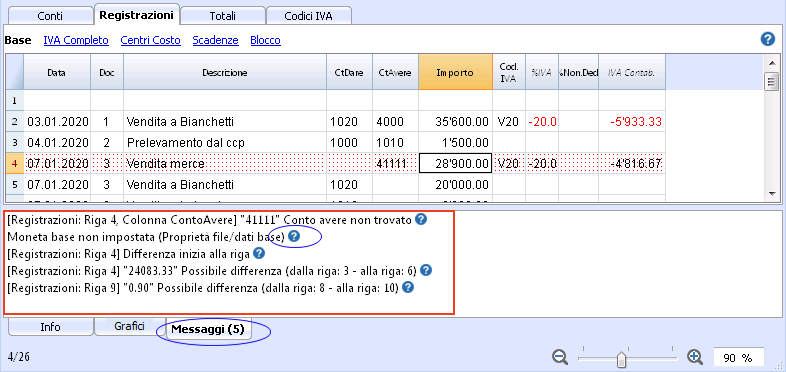Image resolution: width=786 pixels, height=372 pixels.
Task: Click the table scrollbar up arrow
Action: [x=771, y=62]
